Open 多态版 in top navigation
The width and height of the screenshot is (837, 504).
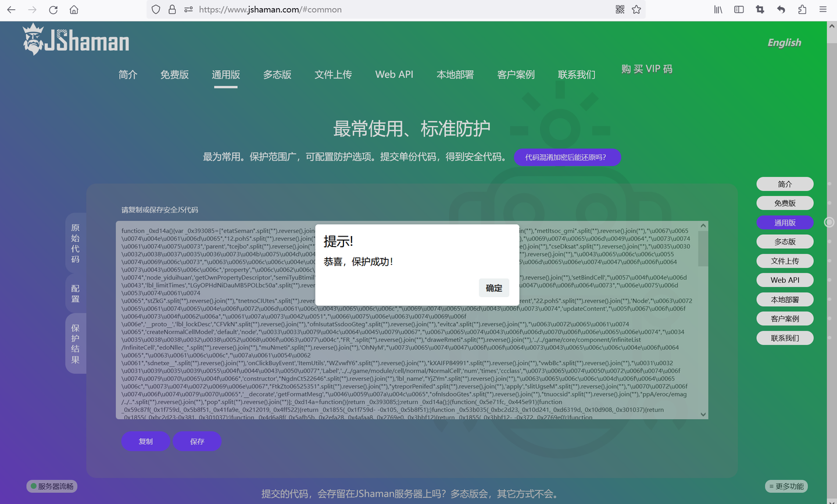pos(277,74)
